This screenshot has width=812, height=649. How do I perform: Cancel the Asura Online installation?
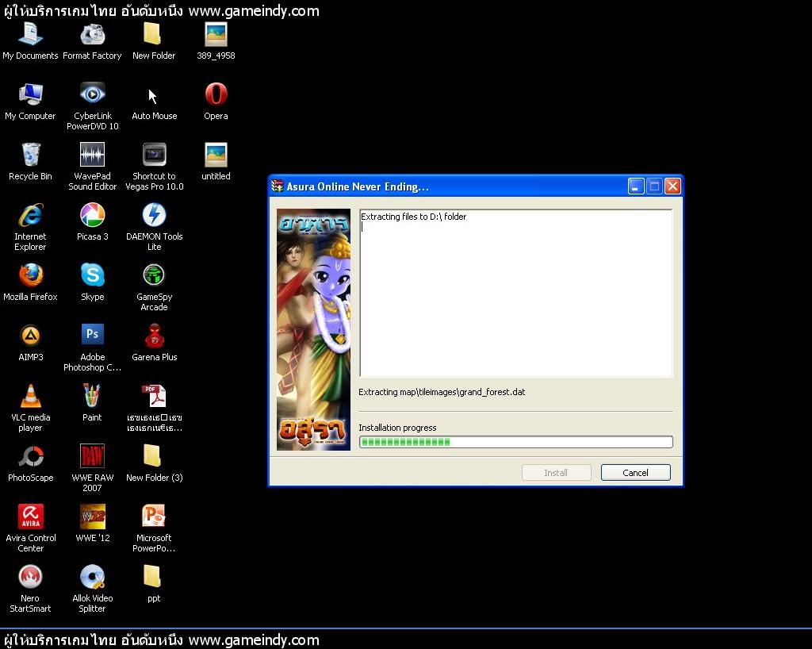tap(635, 472)
